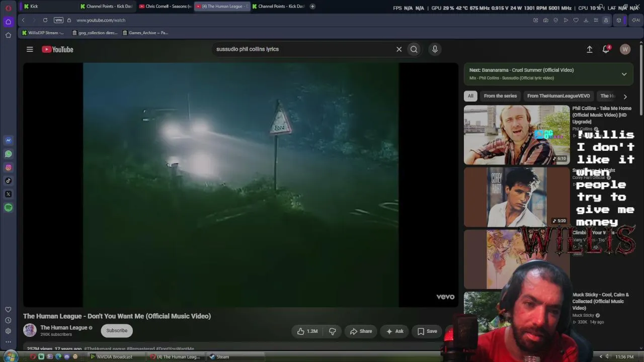This screenshot has height=362, width=644.
Task: Open Instagram in the sidebar
Action: coord(8,167)
